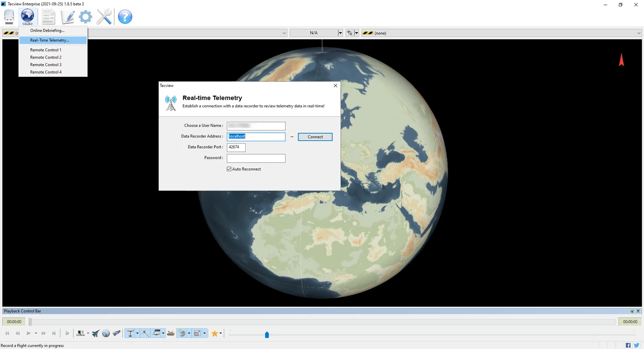
Task: Choose Remote Control 2 from menu
Action: click(46, 57)
